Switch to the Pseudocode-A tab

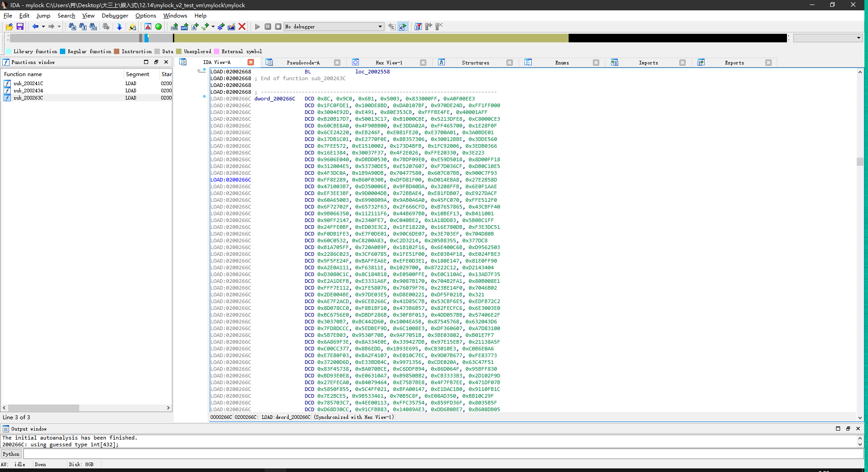click(x=303, y=63)
